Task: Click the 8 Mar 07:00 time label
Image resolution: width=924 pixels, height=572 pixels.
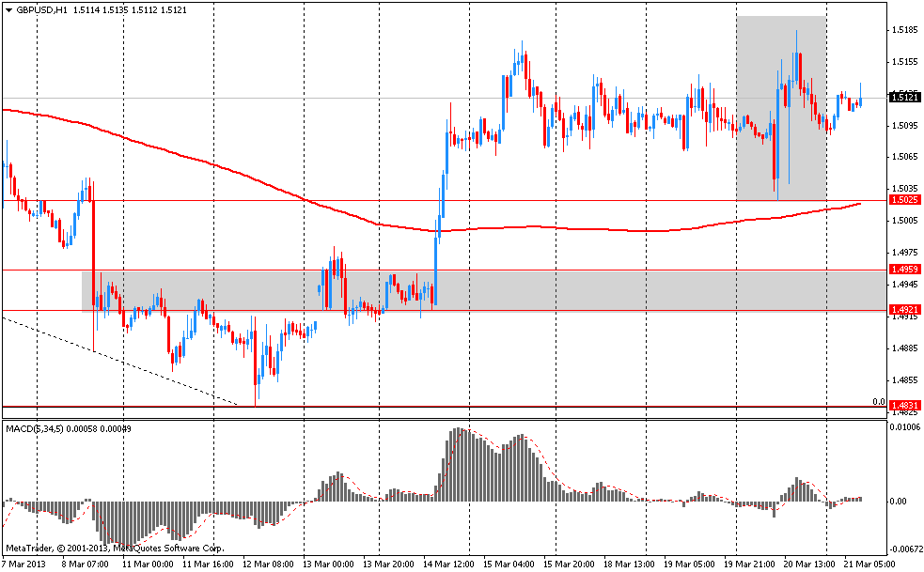Action: (x=83, y=564)
